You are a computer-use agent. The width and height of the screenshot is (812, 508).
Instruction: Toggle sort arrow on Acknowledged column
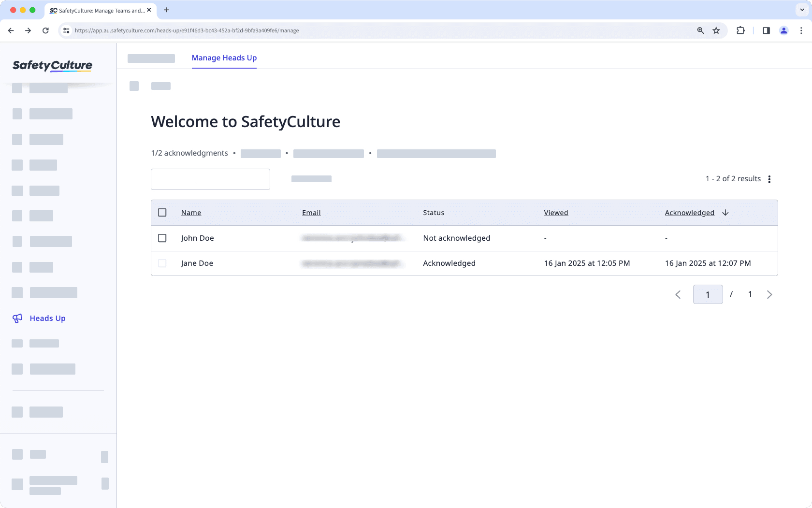[725, 213]
